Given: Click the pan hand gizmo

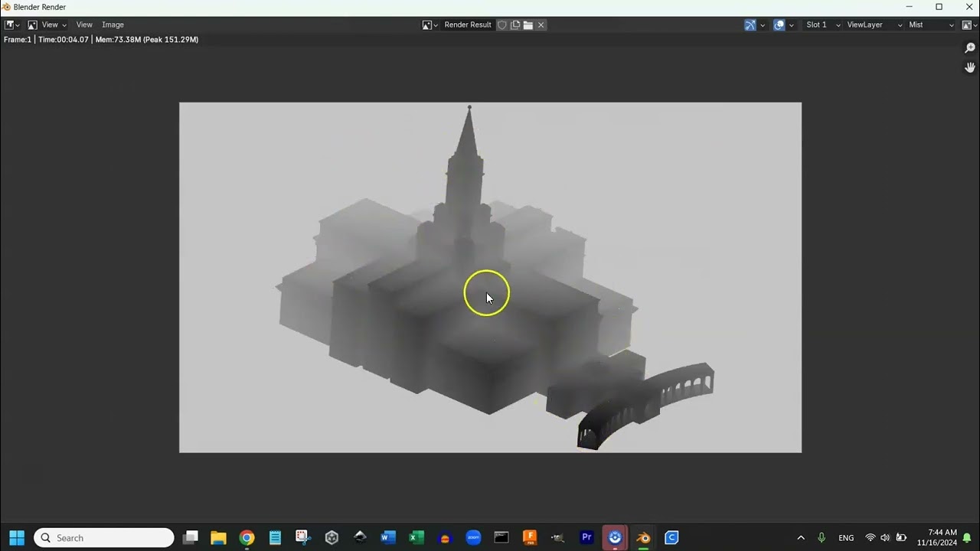Looking at the screenshot, I should (x=970, y=67).
